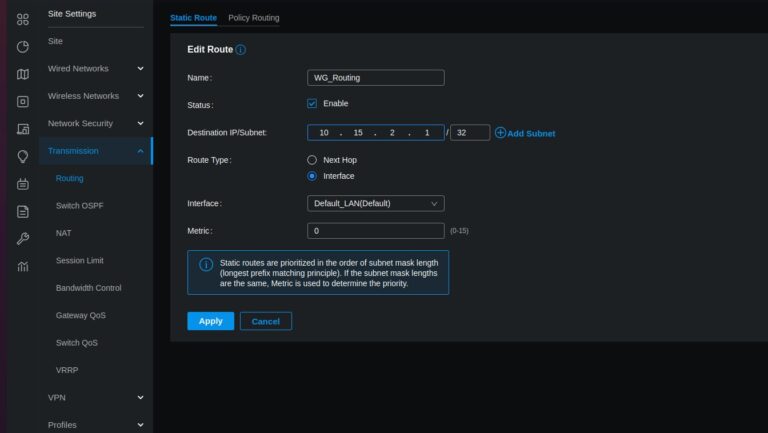This screenshot has width=768, height=433.
Task: Click the second IP octet field 15
Action: 358,133
